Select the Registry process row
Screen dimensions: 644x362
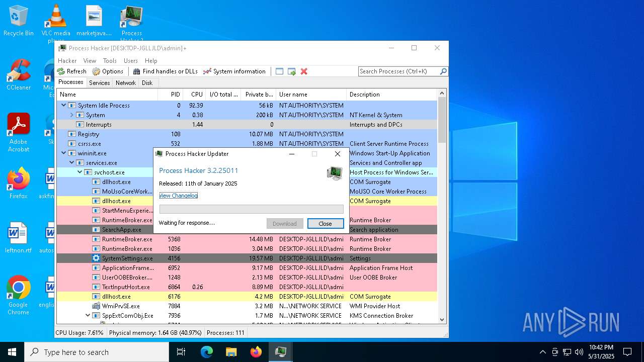click(247, 134)
